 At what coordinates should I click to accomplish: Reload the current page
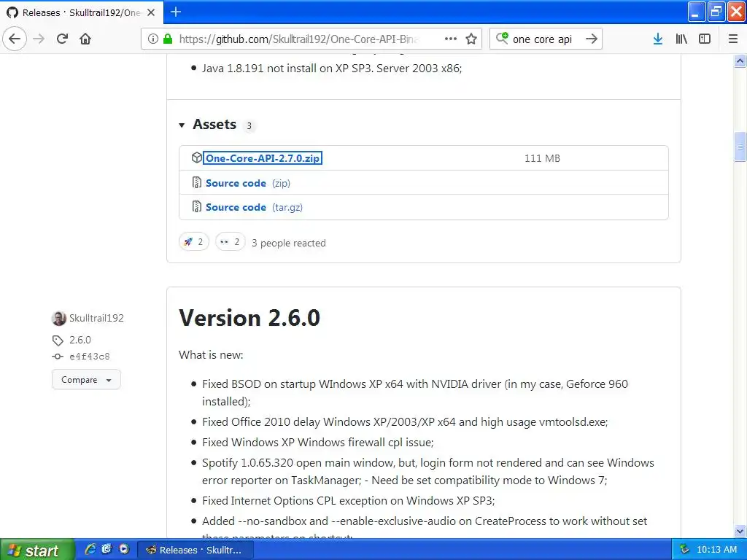tap(63, 39)
